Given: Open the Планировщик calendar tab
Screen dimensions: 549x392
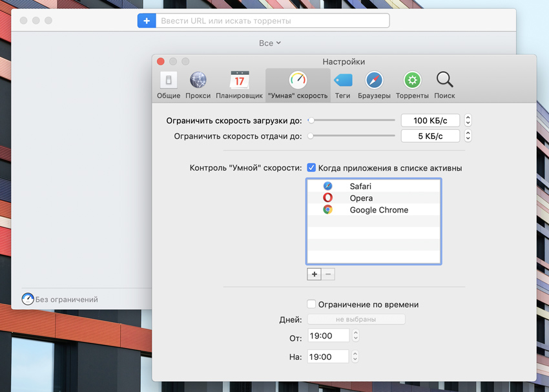Looking at the screenshot, I should 239,86.
